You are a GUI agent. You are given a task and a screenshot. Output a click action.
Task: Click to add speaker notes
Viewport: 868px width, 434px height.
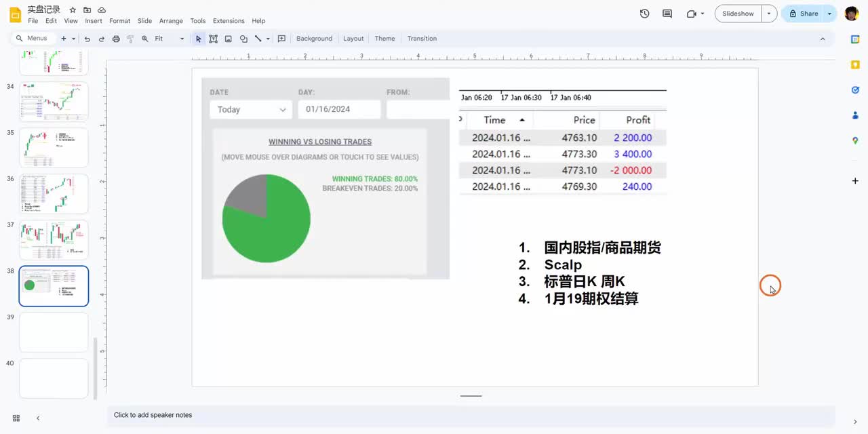tap(471, 415)
